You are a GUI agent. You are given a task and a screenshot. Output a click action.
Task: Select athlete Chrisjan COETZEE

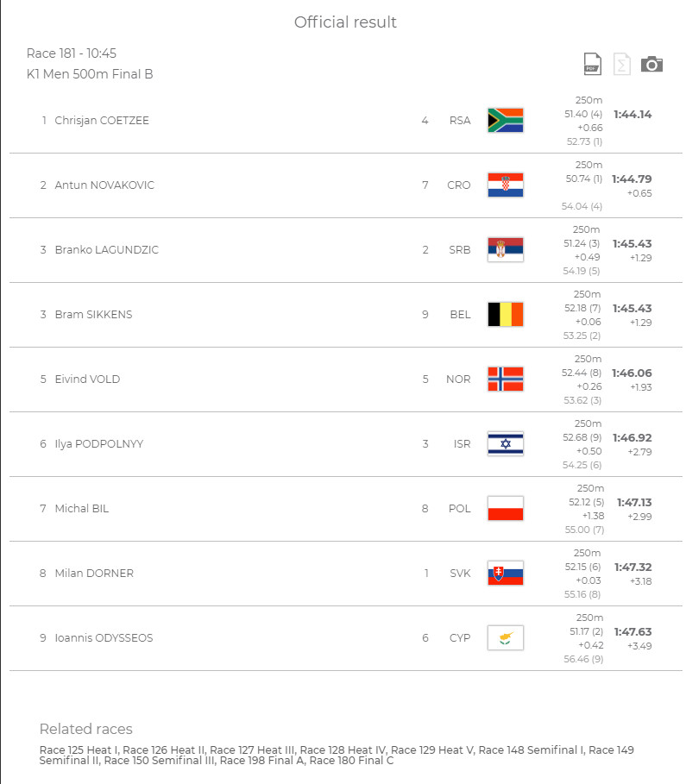pyautogui.click(x=102, y=121)
